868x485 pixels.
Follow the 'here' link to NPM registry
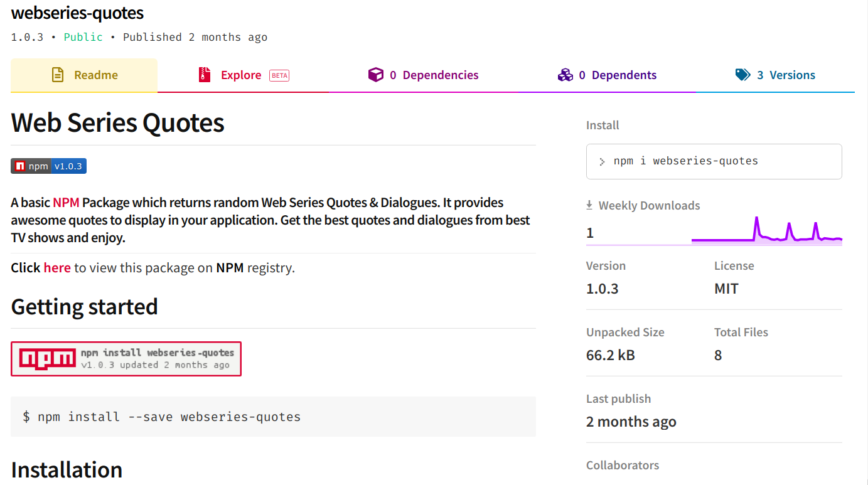57,268
